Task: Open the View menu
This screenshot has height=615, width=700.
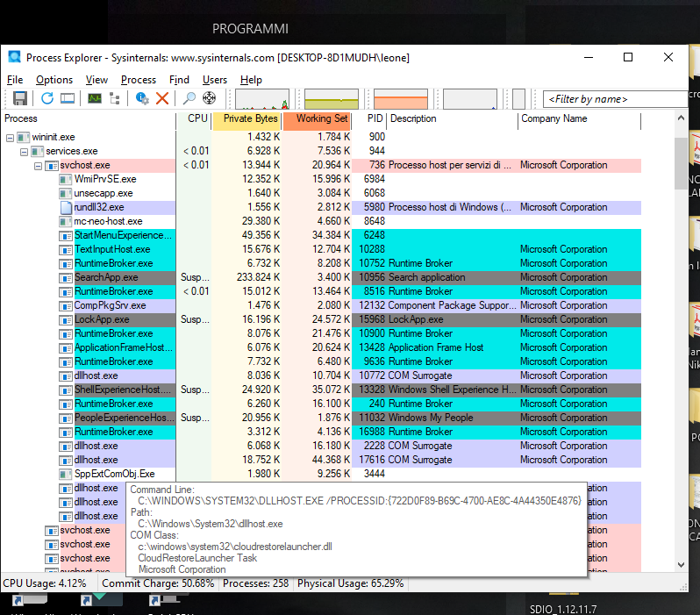Action: (96, 80)
